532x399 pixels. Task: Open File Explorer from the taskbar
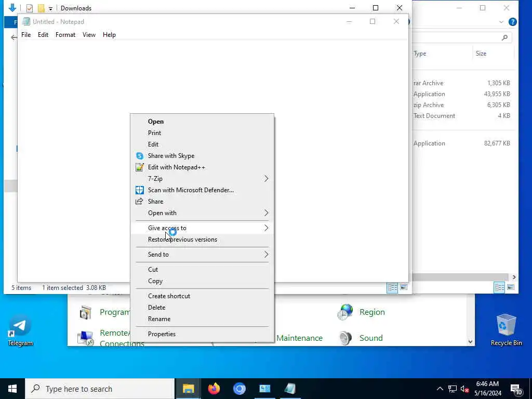[188, 389]
